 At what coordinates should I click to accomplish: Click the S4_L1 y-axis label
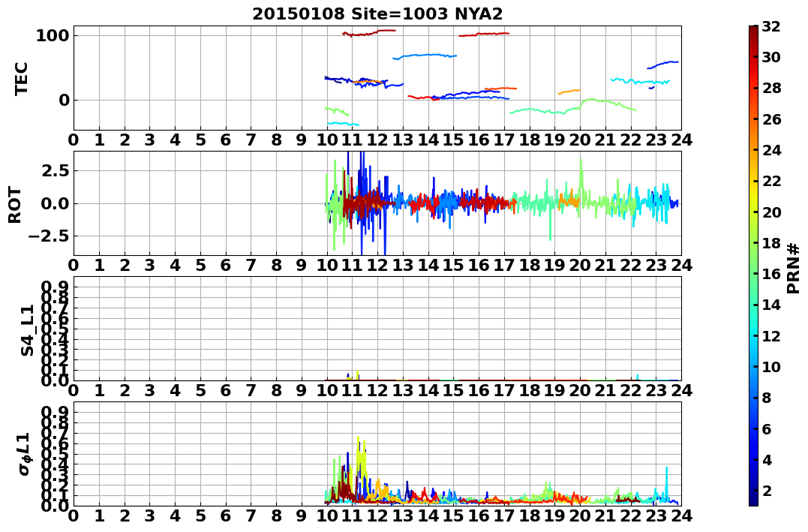click(x=27, y=330)
